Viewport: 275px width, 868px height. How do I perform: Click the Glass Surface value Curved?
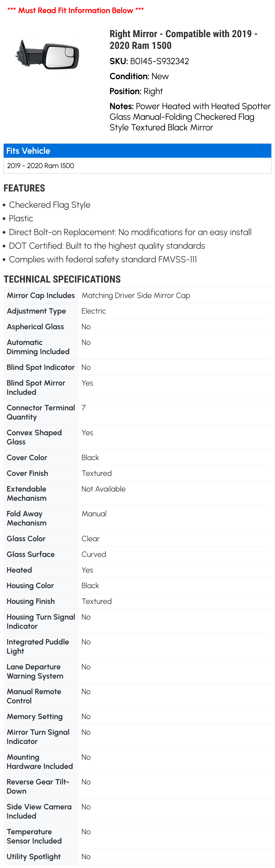point(94,554)
